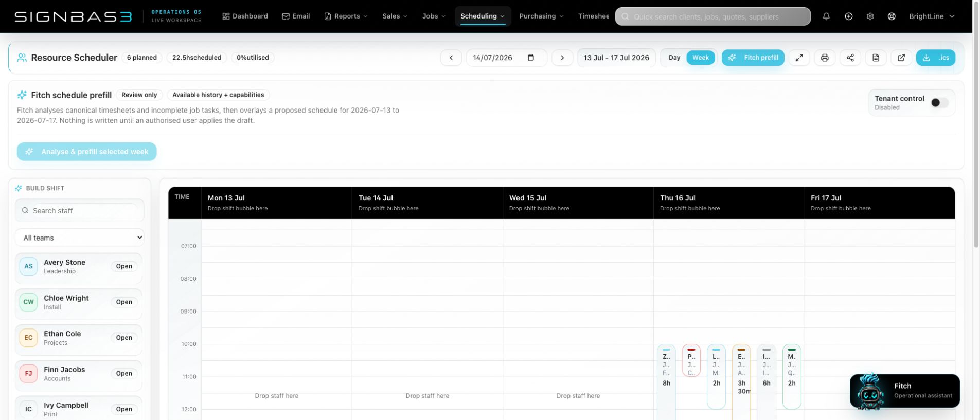980x420 pixels.
Task: Select the Fri 17 Jul column header
Action: (880, 203)
